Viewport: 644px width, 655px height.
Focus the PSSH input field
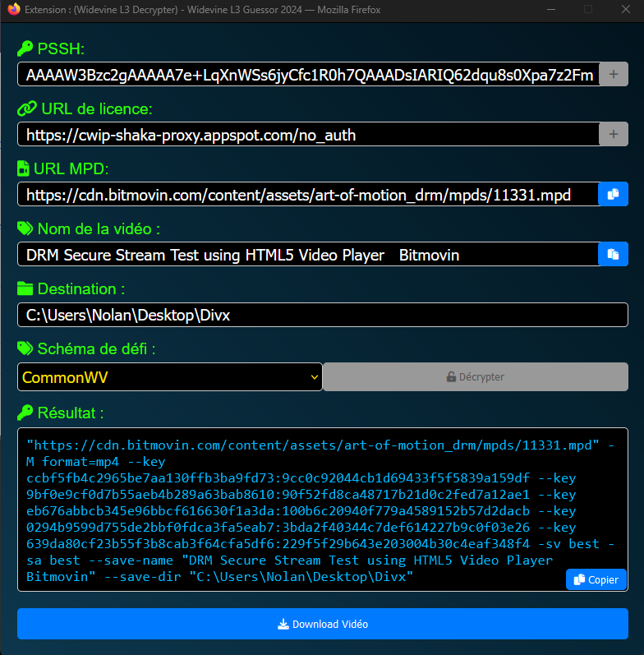pyautogui.click(x=308, y=74)
